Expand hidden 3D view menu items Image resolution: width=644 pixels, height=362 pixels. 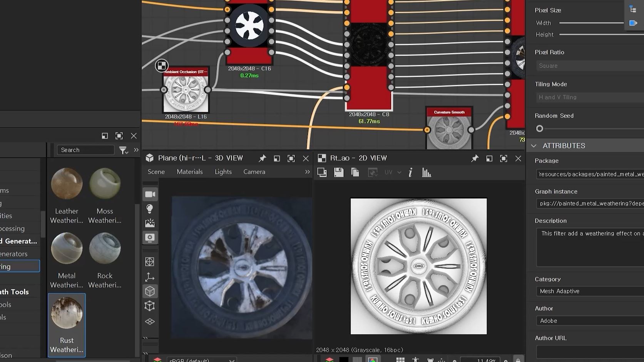[x=307, y=172]
